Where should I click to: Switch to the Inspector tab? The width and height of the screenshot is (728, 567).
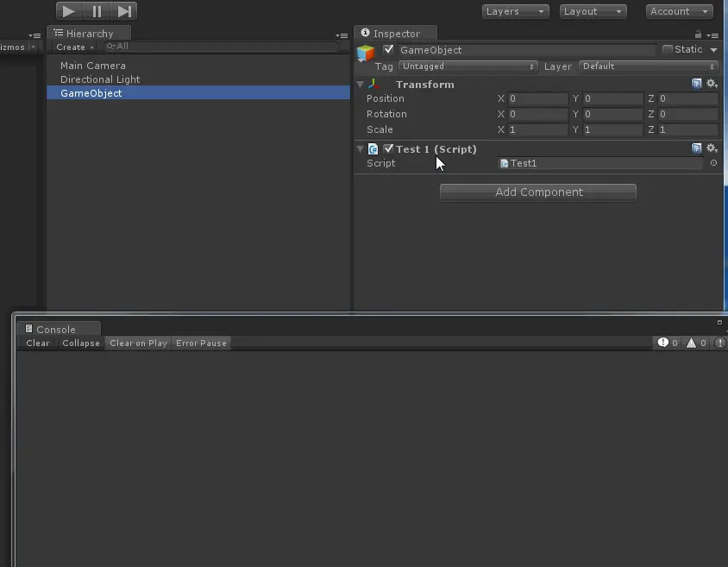[396, 34]
